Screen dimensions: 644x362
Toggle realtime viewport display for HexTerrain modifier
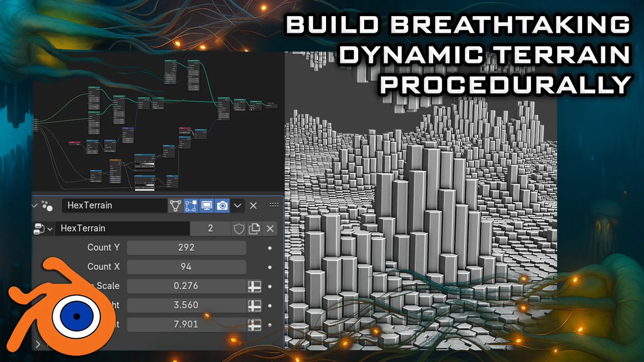click(x=206, y=206)
